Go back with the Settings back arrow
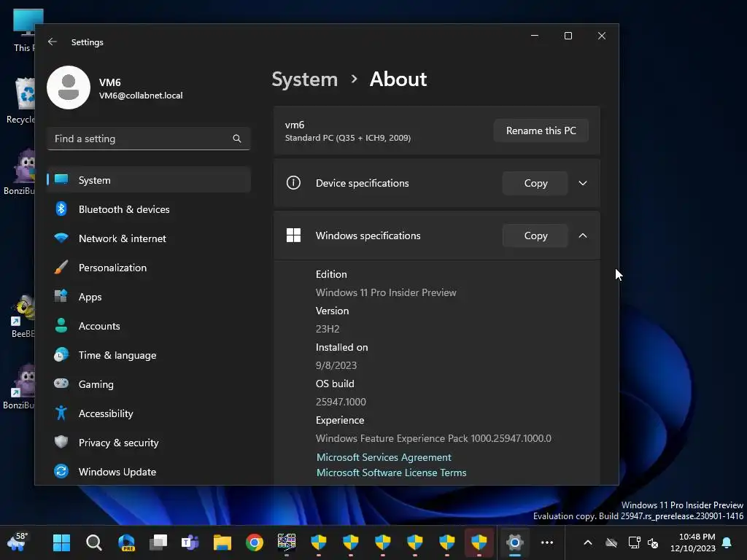This screenshot has height=560, width=747. pyautogui.click(x=53, y=42)
